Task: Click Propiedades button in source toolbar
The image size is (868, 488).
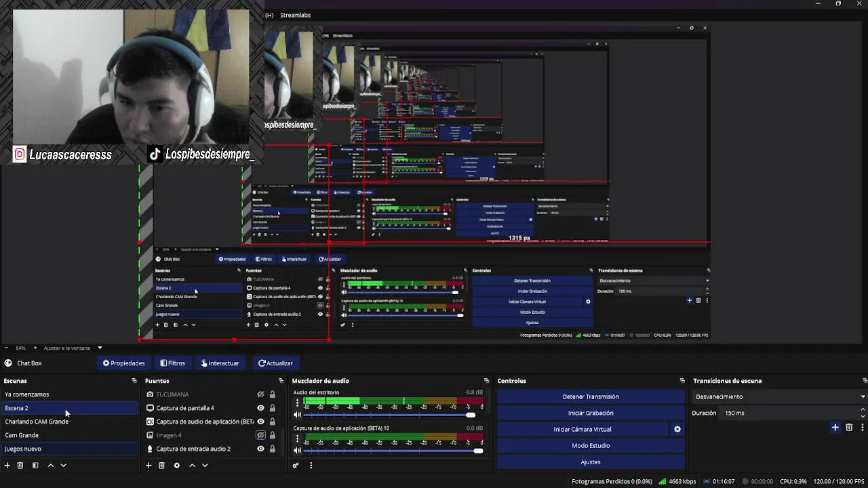Action: 123,363
